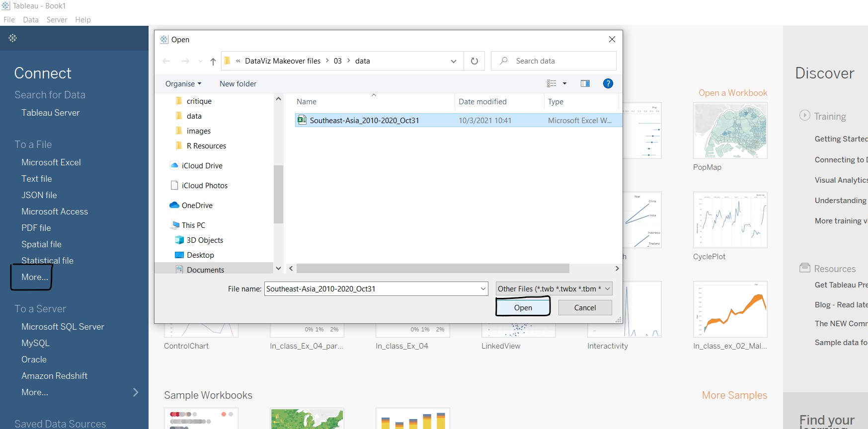Click the navigation pane scroll down arrow

pos(278,268)
